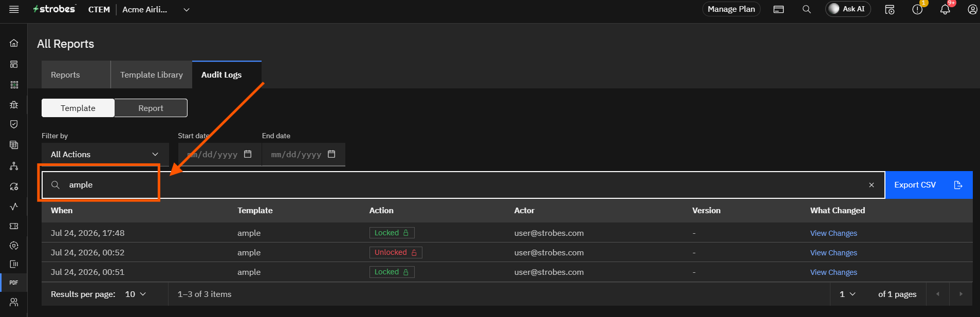Image resolution: width=980 pixels, height=317 pixels.
Task: Open the shield check icon in the sidebar
Action: point(14,124)
